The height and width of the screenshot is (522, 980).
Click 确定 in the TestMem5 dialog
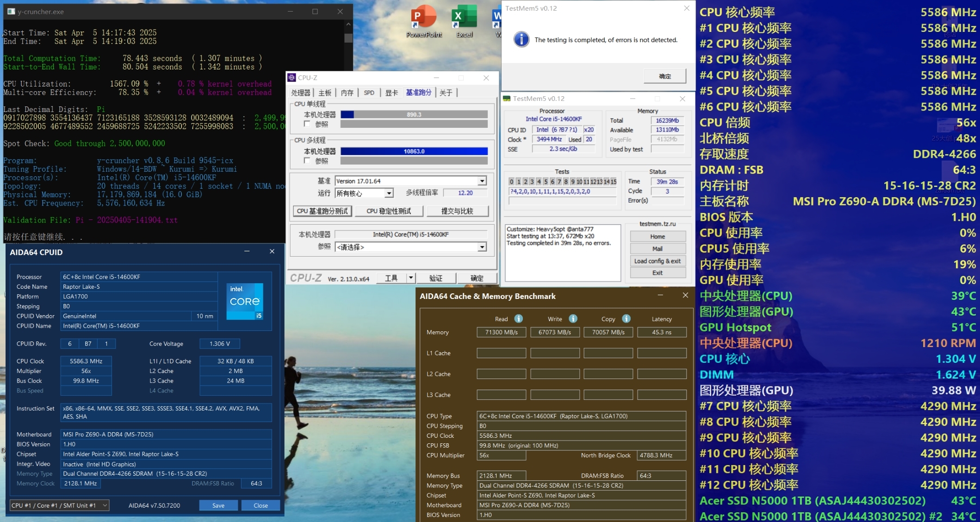[665, 76]
